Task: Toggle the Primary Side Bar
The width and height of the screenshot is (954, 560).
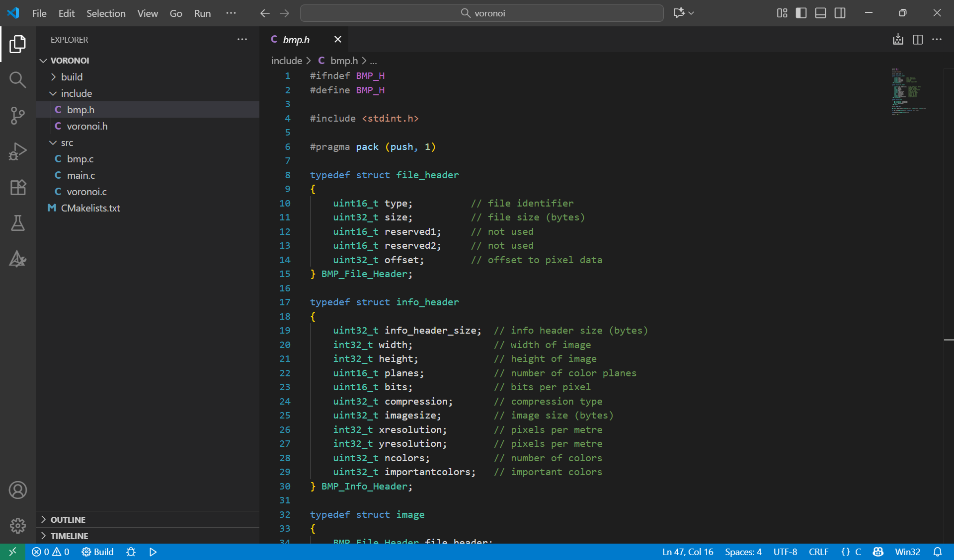Action: tap(801, 13)
